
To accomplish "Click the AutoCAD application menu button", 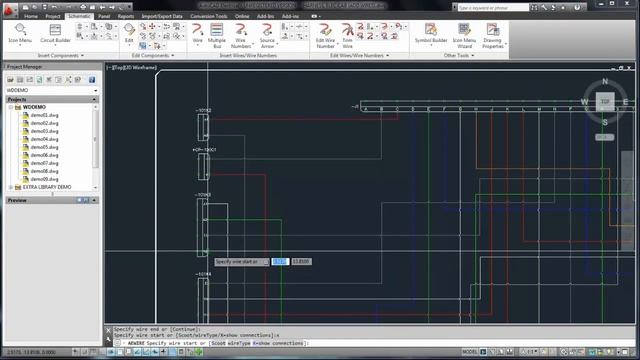I will (x=10, y=10).
